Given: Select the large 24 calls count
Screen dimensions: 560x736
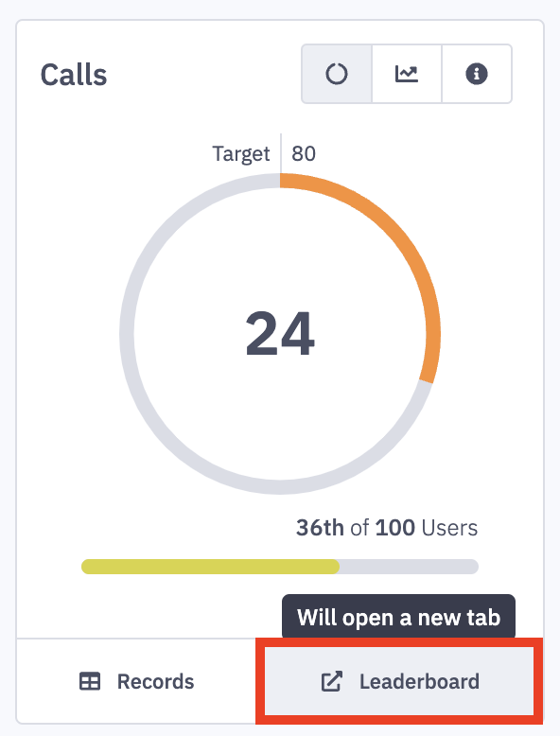Looking at the screenshot, I should [x=280, y=334].
